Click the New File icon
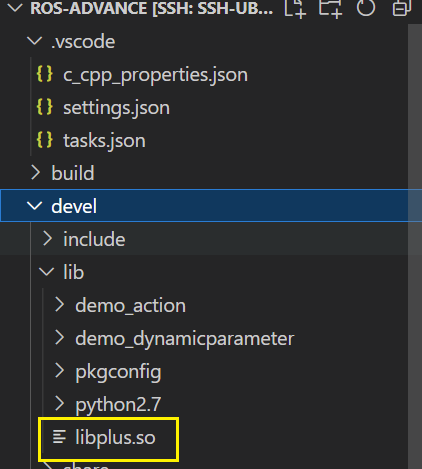Screen dimensions: 422x469 (x=295, y=8)
